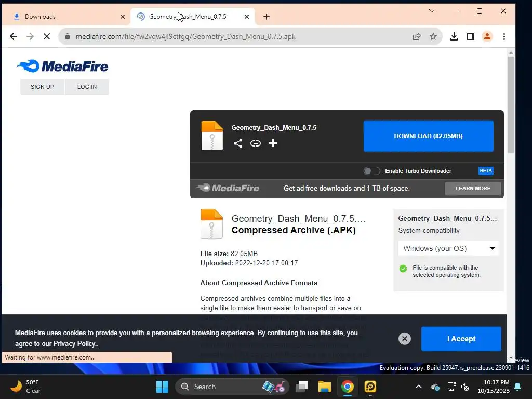
Task: Accept cookies with I Accept button
Action: [461, 339]
